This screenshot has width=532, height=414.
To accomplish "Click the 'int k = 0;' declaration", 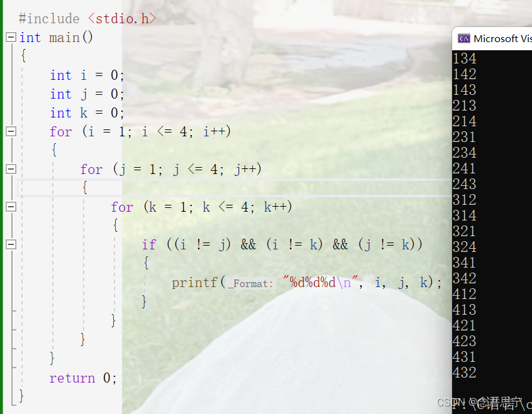I will tap(87, 112).
